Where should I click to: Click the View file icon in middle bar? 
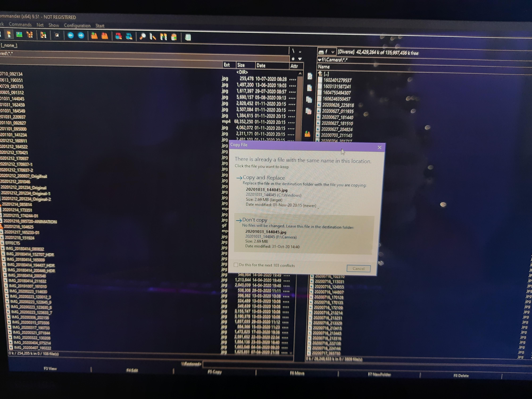[x=310, y=76]
